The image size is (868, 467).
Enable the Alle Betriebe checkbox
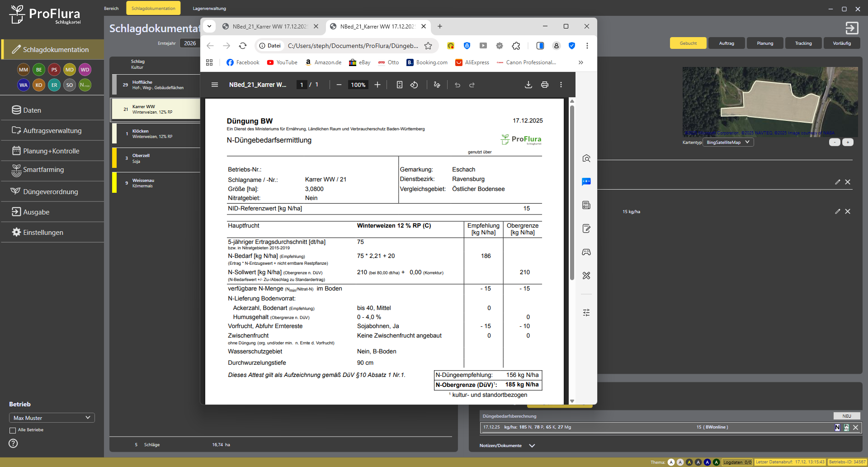point(13,430)
